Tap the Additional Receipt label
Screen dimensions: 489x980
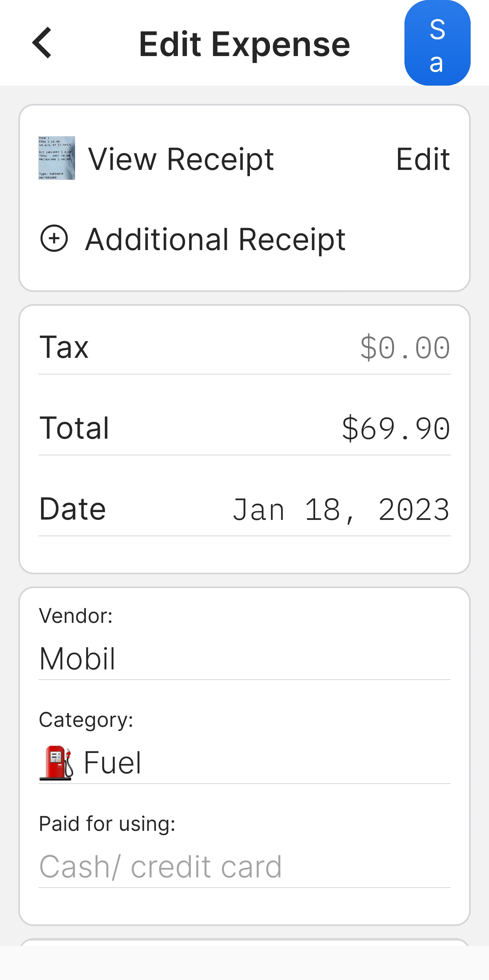(215, 239)
